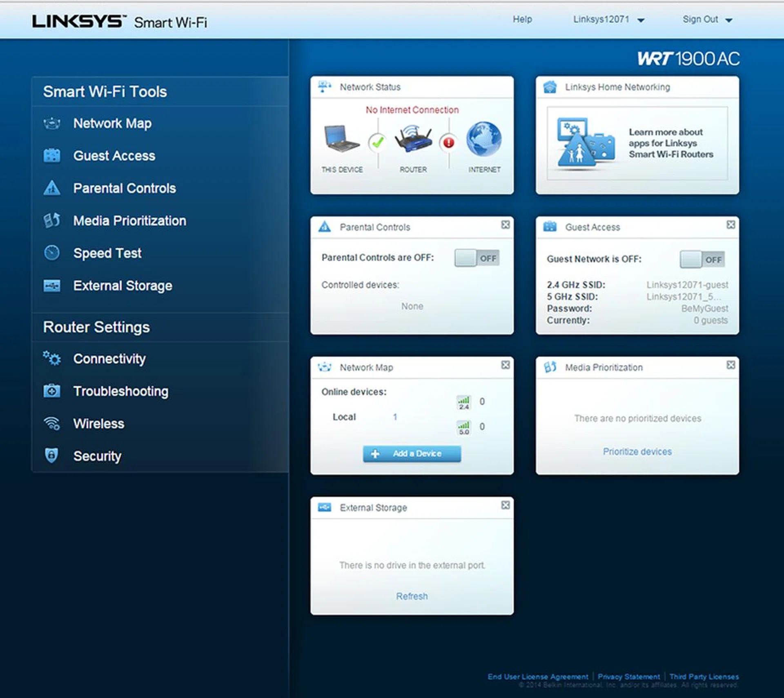
Task: Click the External Storage USB icon
Action: 52,285
